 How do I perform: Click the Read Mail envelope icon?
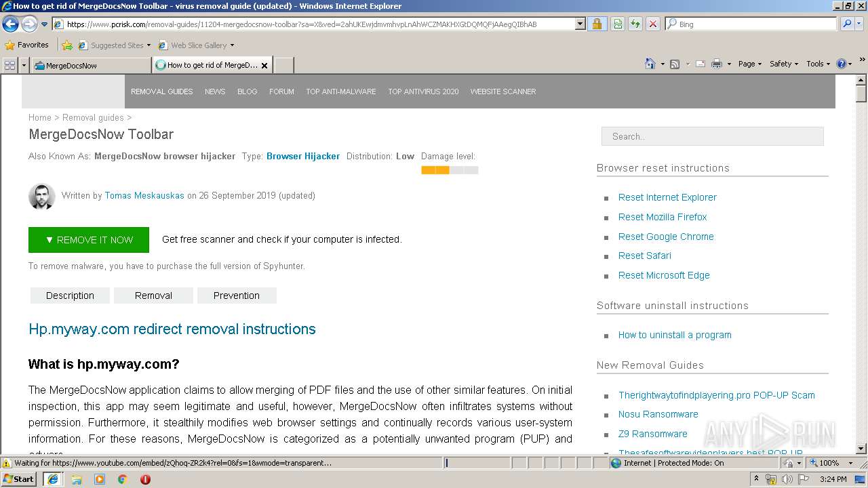click(x=701, y=64)
